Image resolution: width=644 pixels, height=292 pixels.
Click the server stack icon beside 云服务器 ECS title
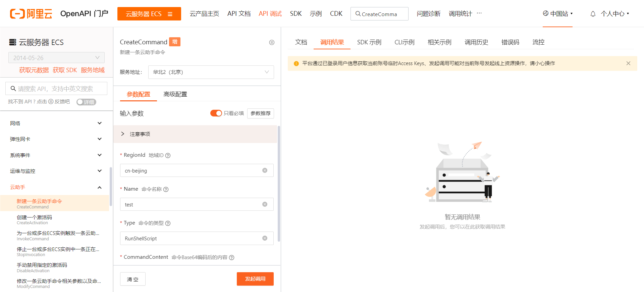click(13, 42)
